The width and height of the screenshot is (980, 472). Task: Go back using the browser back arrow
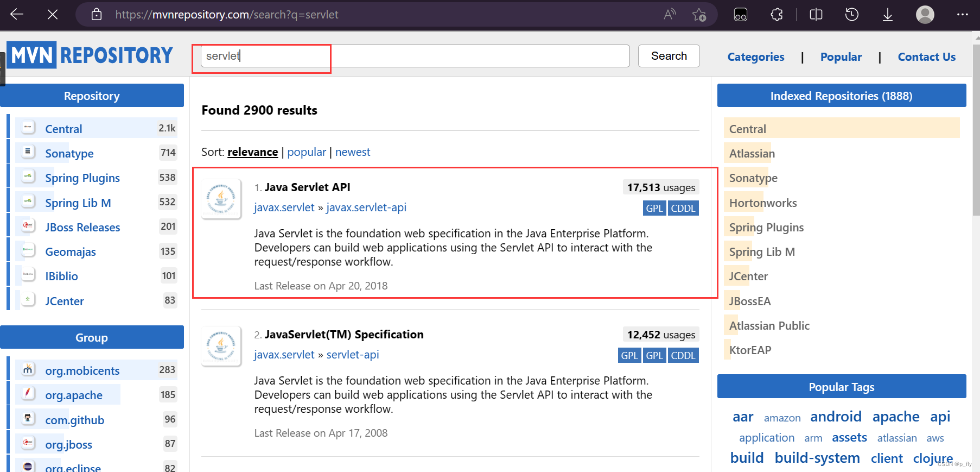point(17,14)
